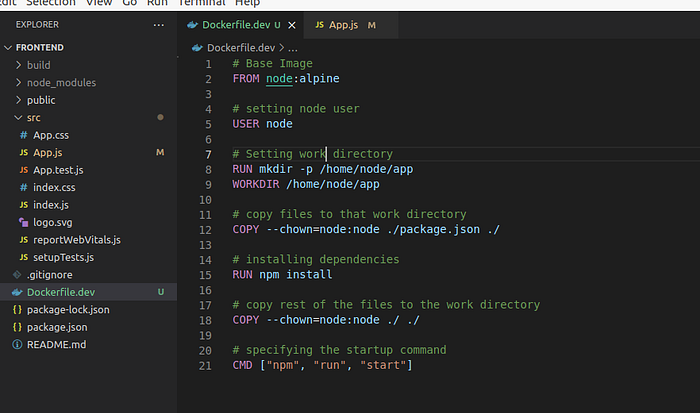Open App.js file in explorer tree
The height and width of the screenshot is (413, 700).
tap(88, 152)
